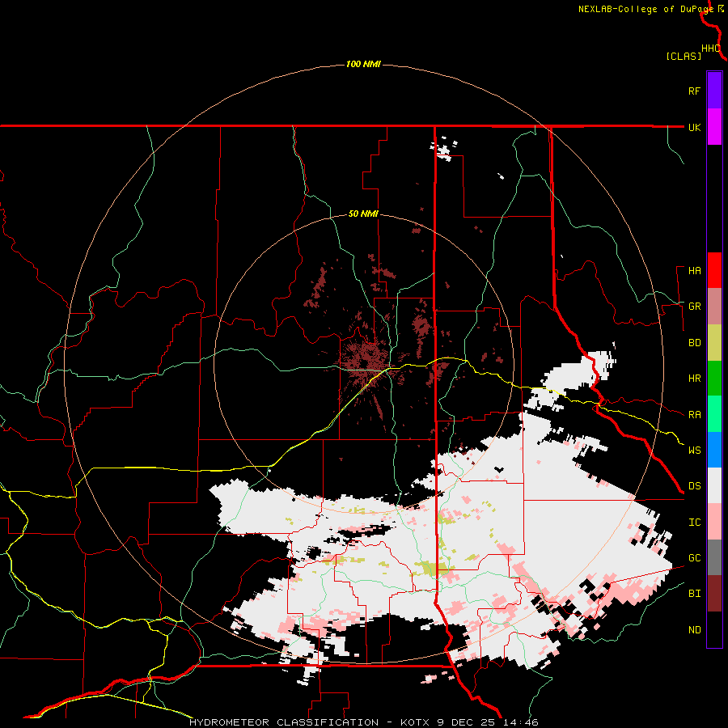This screenshot has width=728, height=728.
Task: Click the ND black legend swatch
Action: pyautogui.click(x=714, y=629)
